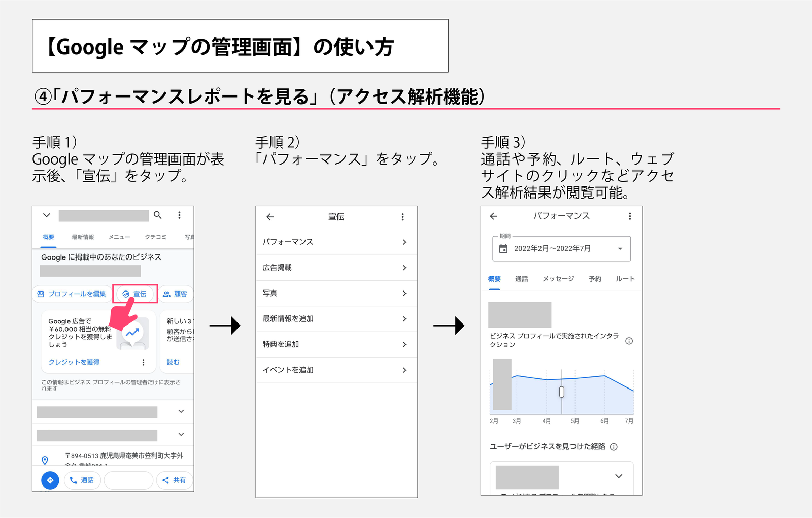Select the ルート tab
The image size is (812, 518).
tap(625, 279)
